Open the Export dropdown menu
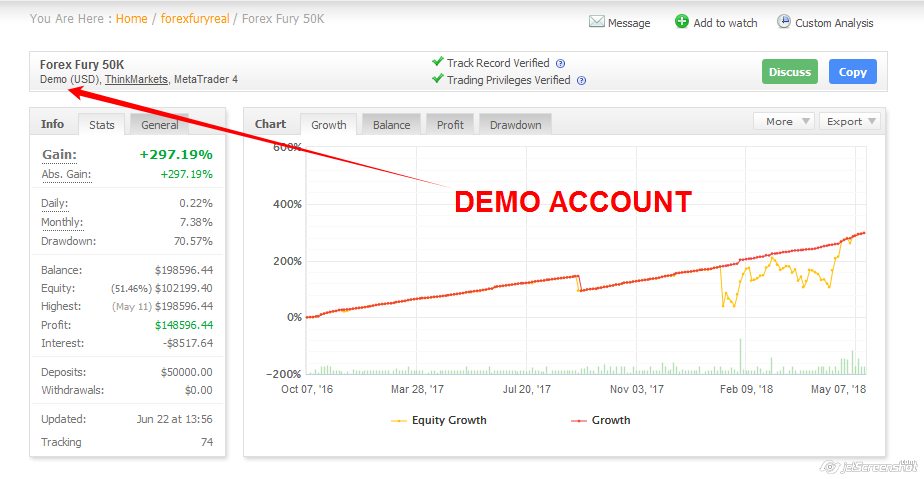The width and height of the screenshot is (924, 479). click(x=850, y=121)
